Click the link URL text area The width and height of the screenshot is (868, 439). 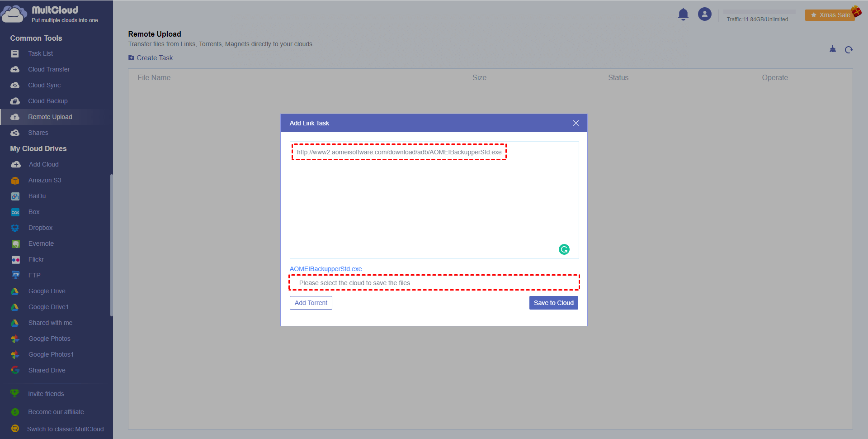point(434,200)
